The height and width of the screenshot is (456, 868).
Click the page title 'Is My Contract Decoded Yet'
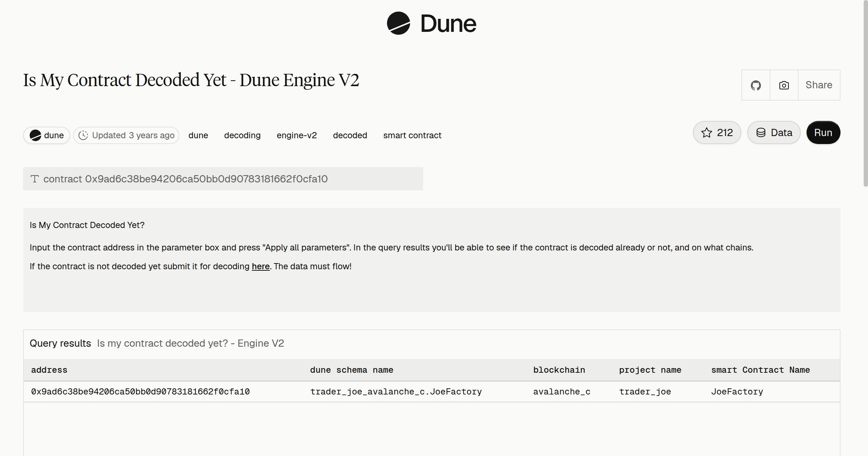coord(191,80)
